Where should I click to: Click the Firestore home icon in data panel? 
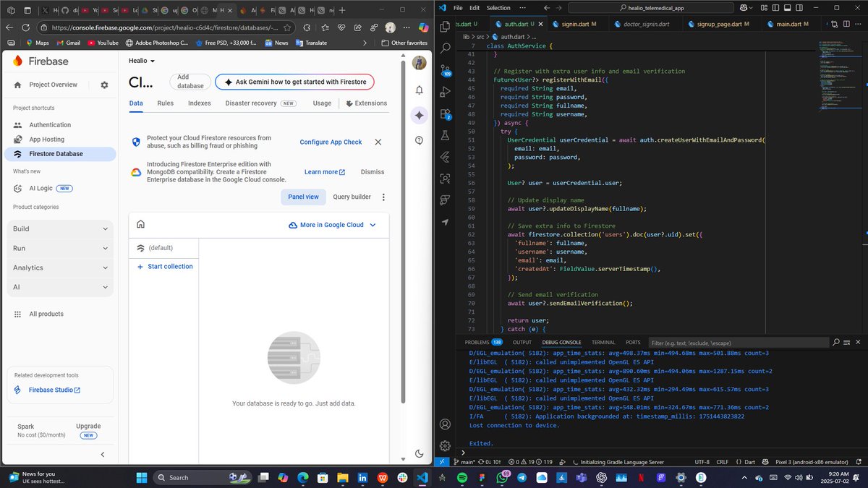point(140,224)
